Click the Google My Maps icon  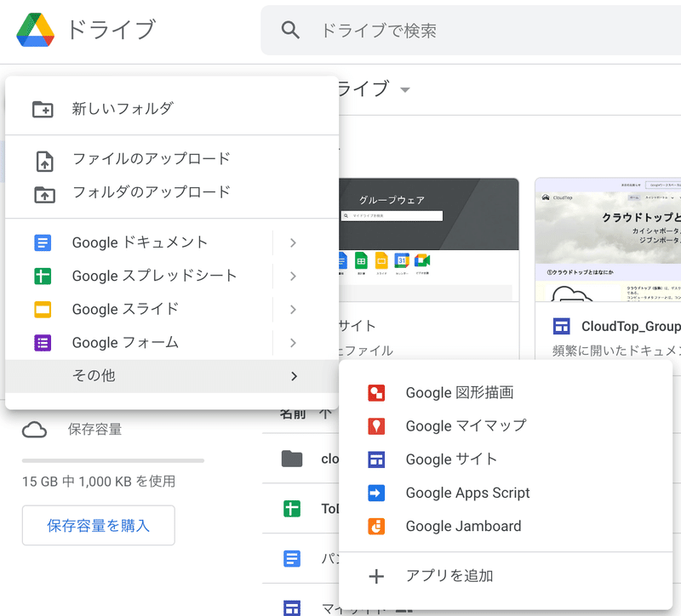point(376,426)
